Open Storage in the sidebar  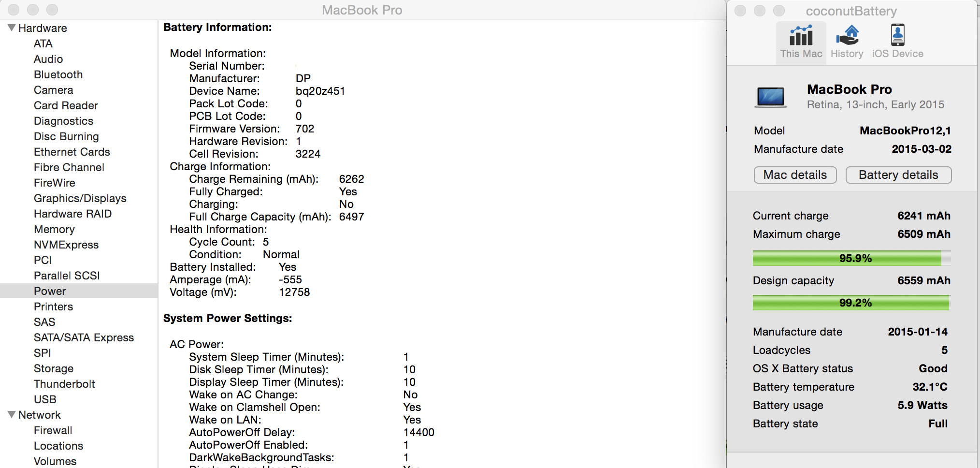point(54,368)
